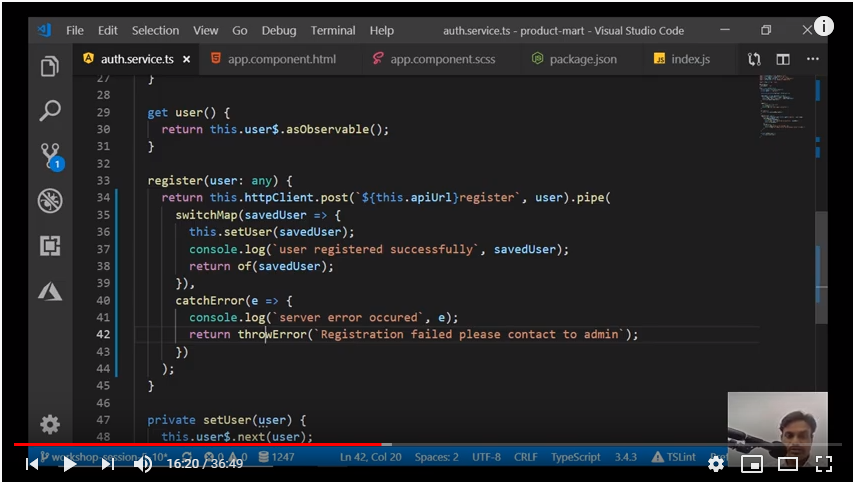The width and height of the screenshot is (853, 482).
Task: Open video settings gear menu
Action: point(716,464)
